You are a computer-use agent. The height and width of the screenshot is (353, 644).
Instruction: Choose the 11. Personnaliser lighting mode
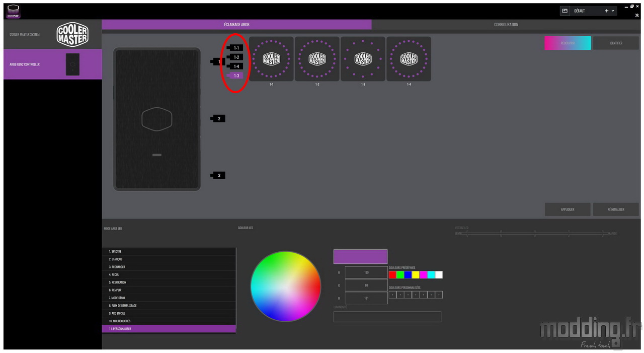coord(169,329)
